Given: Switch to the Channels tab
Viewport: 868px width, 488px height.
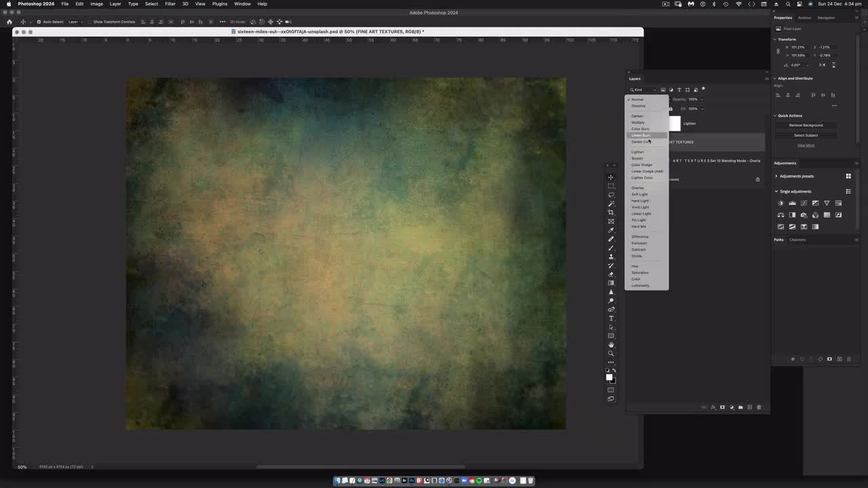Looking at the screenshot, I should 797,239.
